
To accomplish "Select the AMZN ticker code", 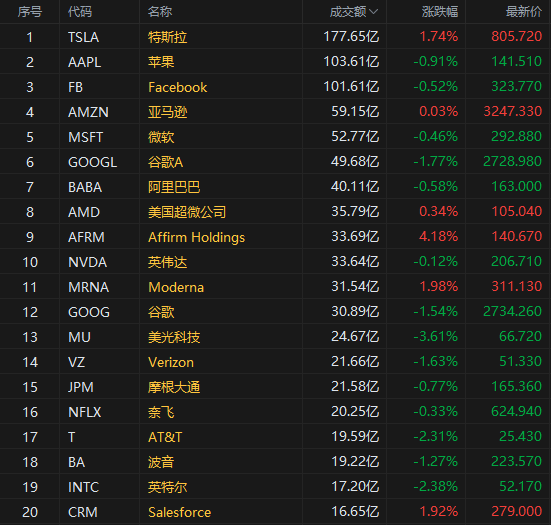I will pyautogui.click(x=88, y=112).
